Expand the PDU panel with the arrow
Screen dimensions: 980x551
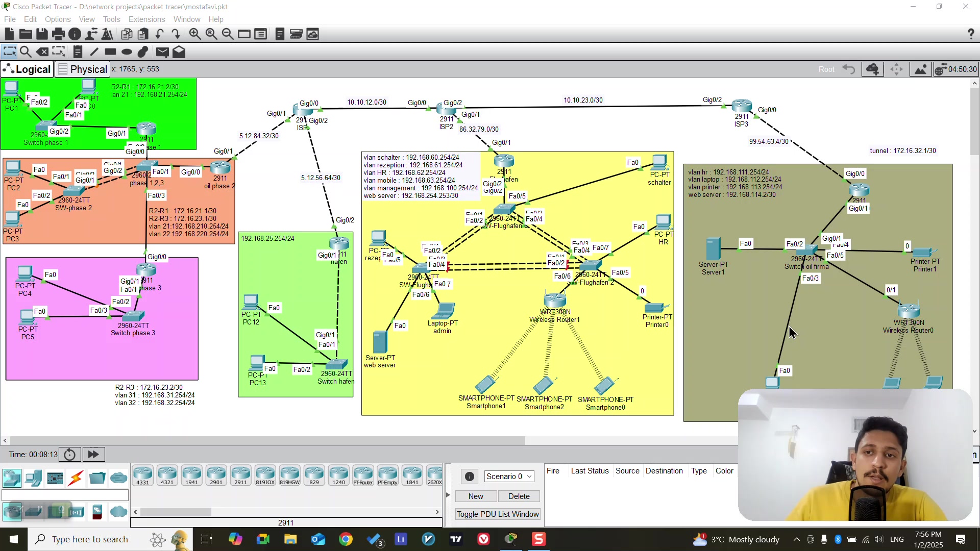point(448,495)
